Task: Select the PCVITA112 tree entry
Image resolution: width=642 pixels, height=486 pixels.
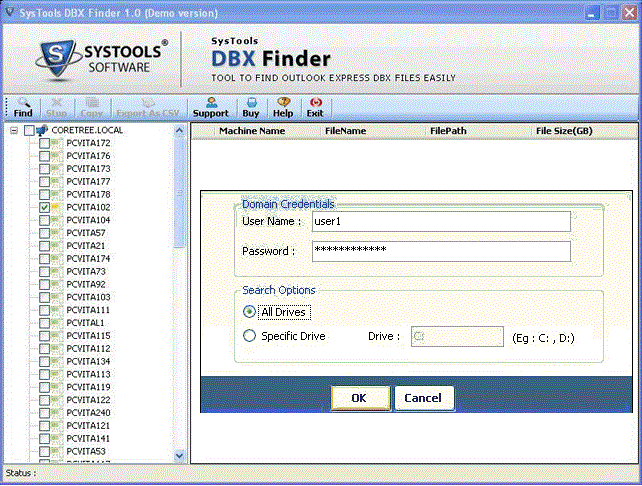Action: [x=88, y=348]
